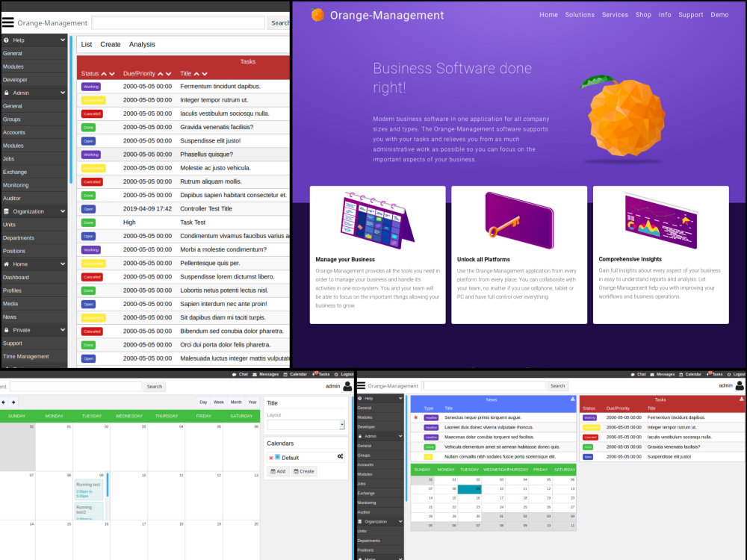The height and width of the screenshot is (560, 747).
Task: Remove the Default calendar with the red X
Action: click(x=271, y=458)
